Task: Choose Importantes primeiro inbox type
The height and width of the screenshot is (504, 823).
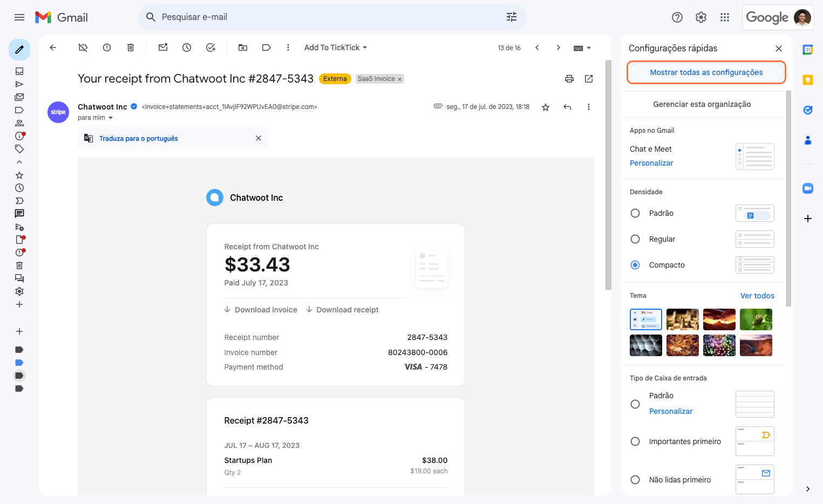Action: point(635,441)
